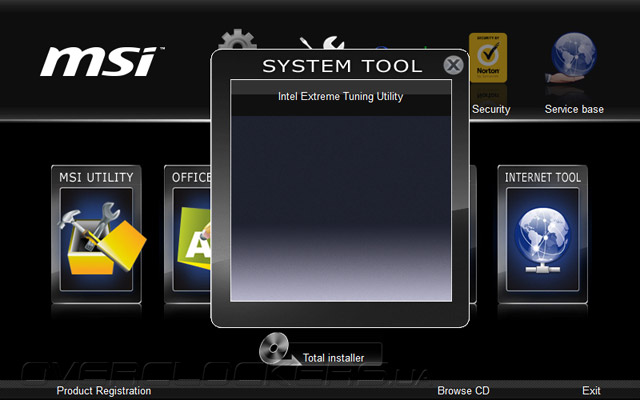Click the wrench and screwdriver icon
The width and height of the screenshot is (640, 400).
click(x=322, y=42)
